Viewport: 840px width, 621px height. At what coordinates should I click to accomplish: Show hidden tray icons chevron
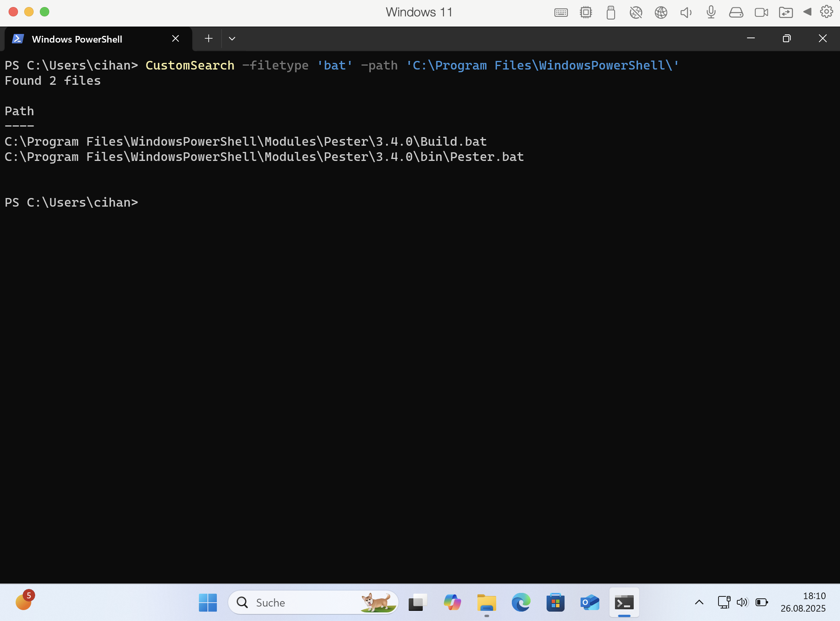point(699,602)
